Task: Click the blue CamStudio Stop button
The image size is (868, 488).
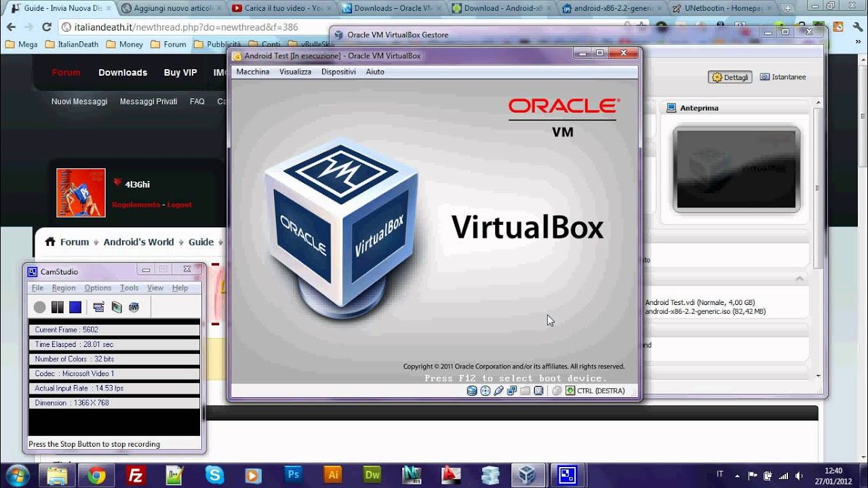Action: click(75, 307)
